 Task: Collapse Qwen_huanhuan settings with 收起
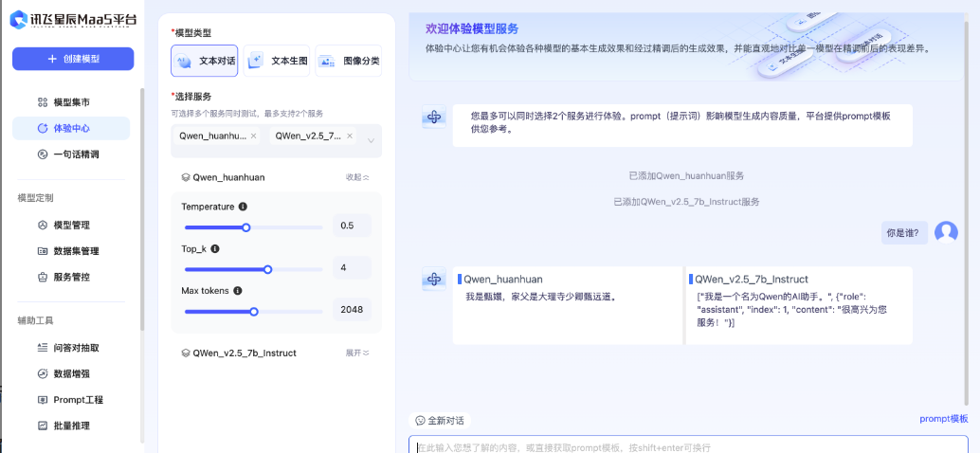[x=356, y=177]
